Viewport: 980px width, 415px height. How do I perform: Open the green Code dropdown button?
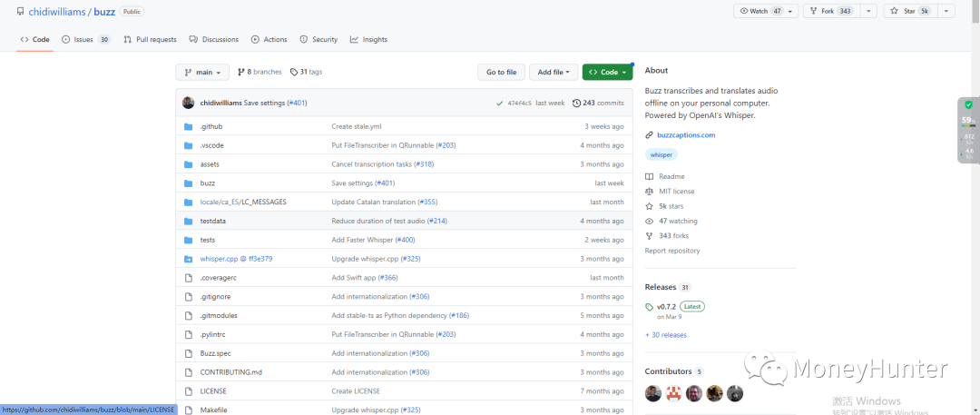click(x=607, y=72)
